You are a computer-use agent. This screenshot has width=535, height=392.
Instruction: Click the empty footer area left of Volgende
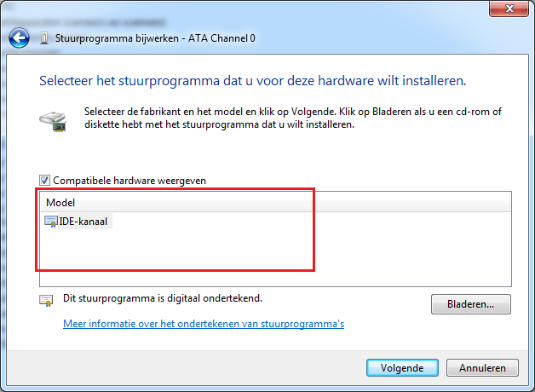pyautogui.click(x=186, y=368)
